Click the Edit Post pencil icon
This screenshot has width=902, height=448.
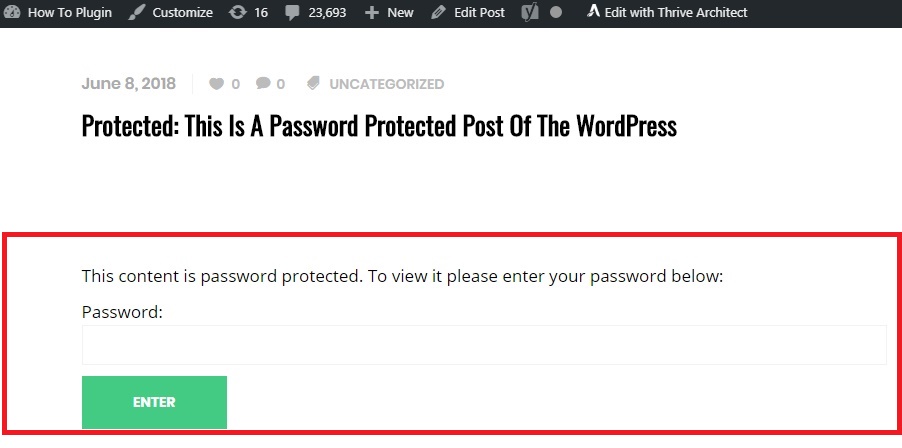(438, 12)
